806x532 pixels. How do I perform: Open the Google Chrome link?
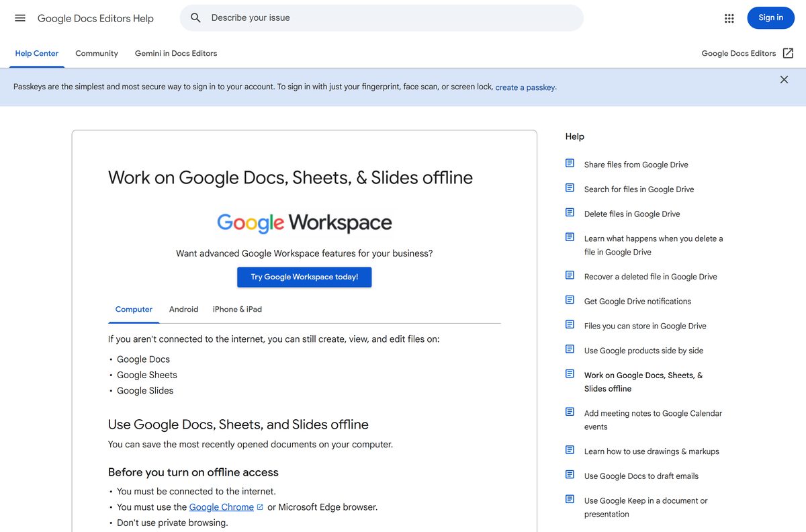coord(222,507)
